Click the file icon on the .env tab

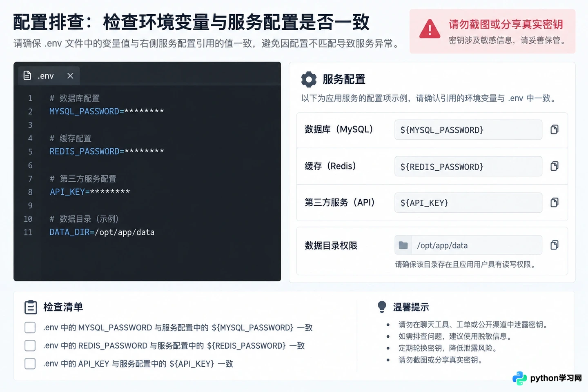tap(27, 76)
